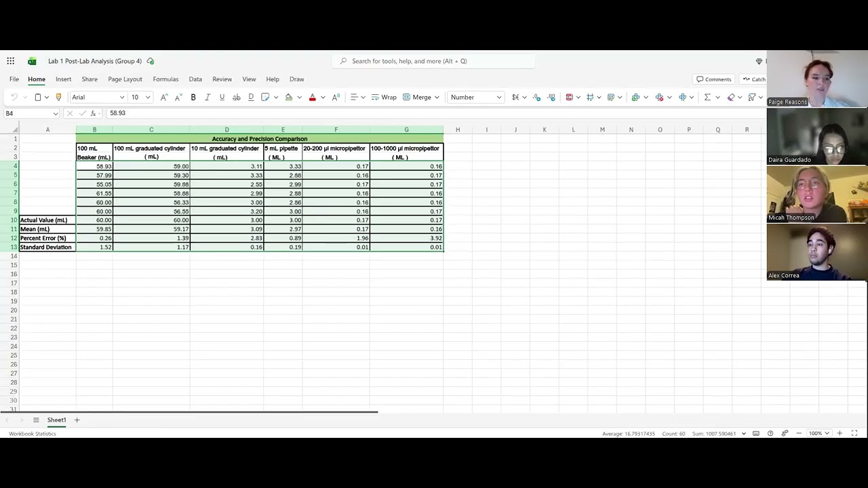Open the font size 10 dropdown
This screenshot has height=488, width=868.
tap(148, 98)
